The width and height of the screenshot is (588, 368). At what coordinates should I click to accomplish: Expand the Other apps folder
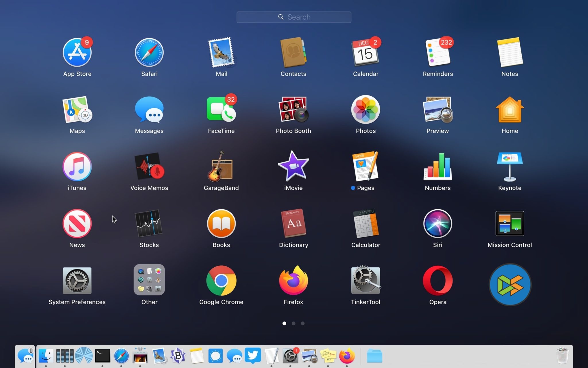click(x=149, y=280)
